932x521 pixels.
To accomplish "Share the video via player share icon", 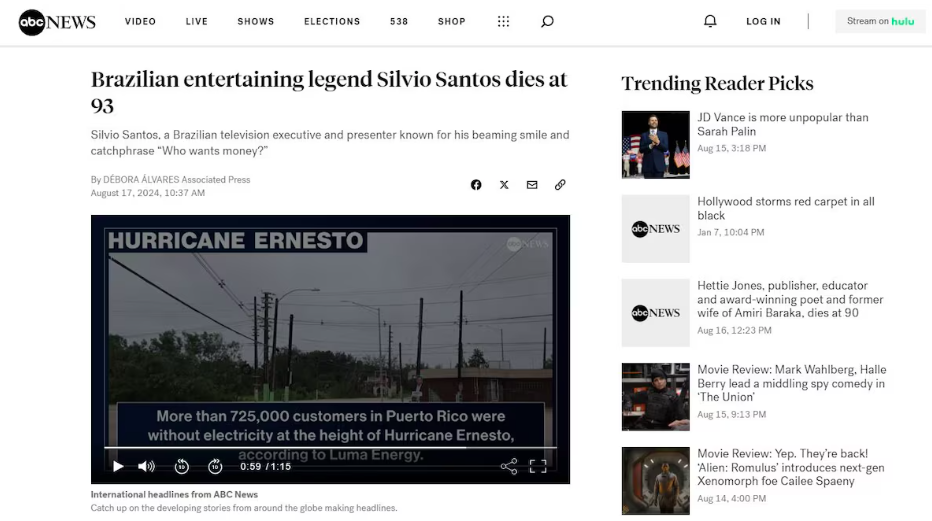I will tap(509, 466).
